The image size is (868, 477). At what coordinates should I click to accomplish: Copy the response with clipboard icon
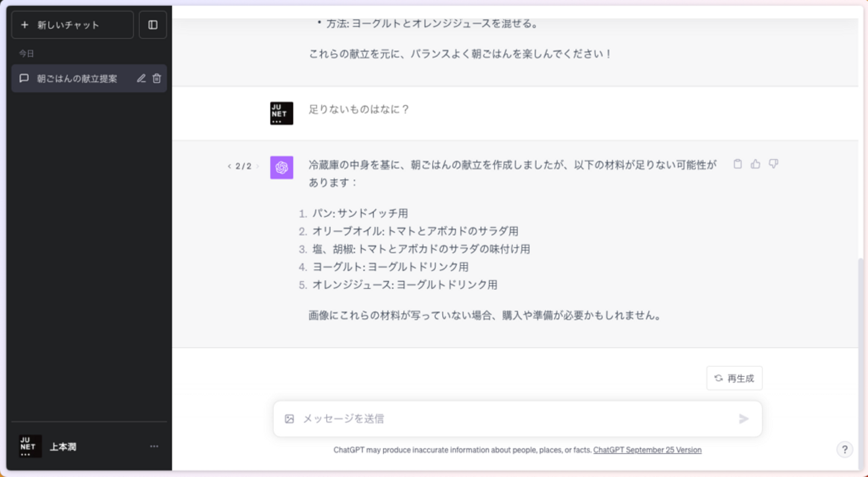(x=737, y=164)
